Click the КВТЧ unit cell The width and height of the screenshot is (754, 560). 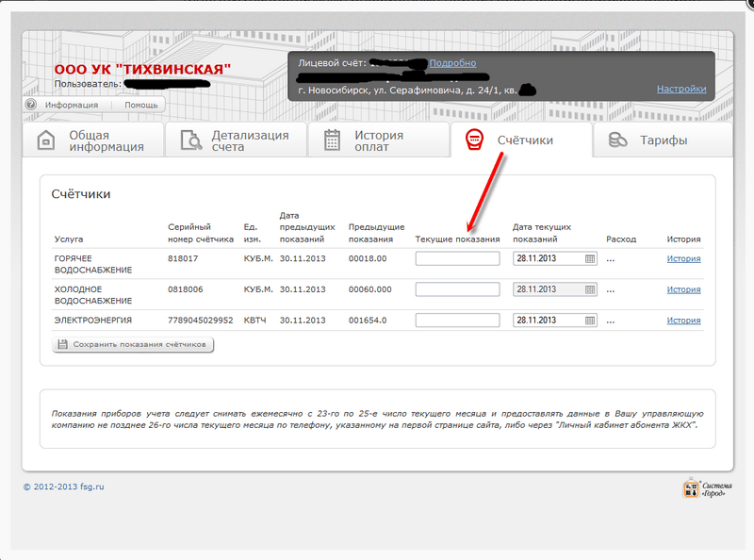254,321
